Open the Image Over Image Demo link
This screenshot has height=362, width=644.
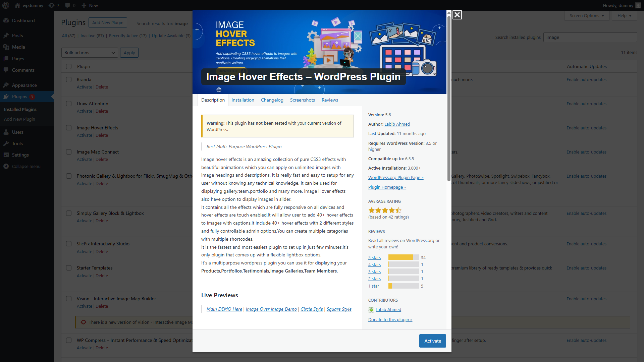point(271,309)
